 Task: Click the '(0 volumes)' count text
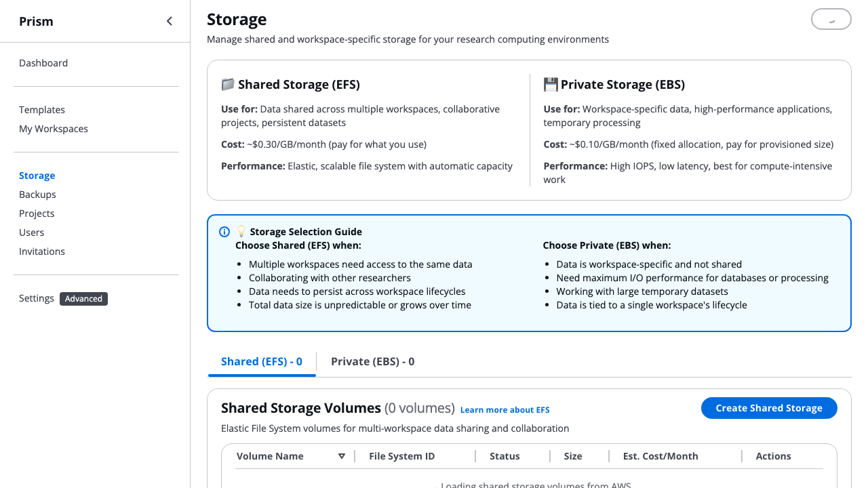click(x=420, y=408)
